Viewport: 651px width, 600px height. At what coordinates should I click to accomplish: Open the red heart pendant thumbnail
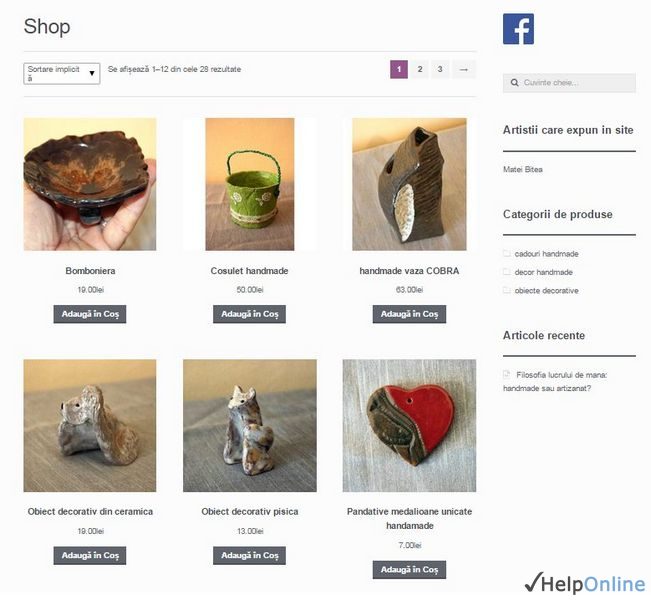point(409,426)
